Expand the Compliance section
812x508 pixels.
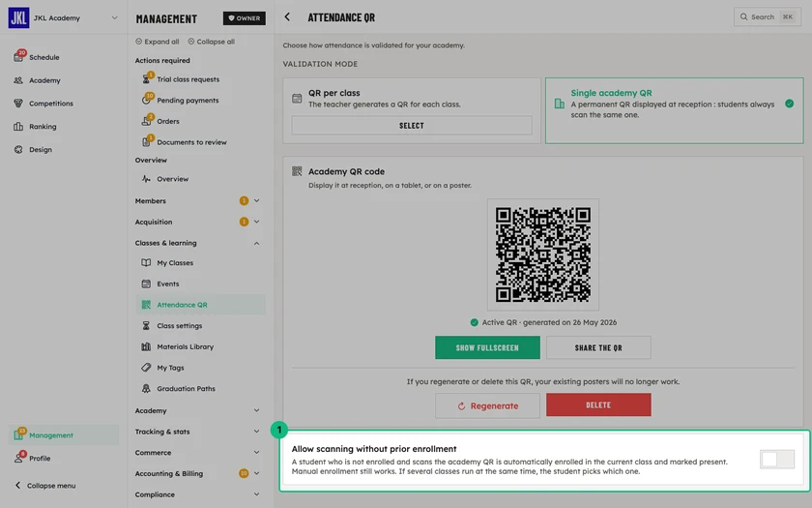[256, 494]
